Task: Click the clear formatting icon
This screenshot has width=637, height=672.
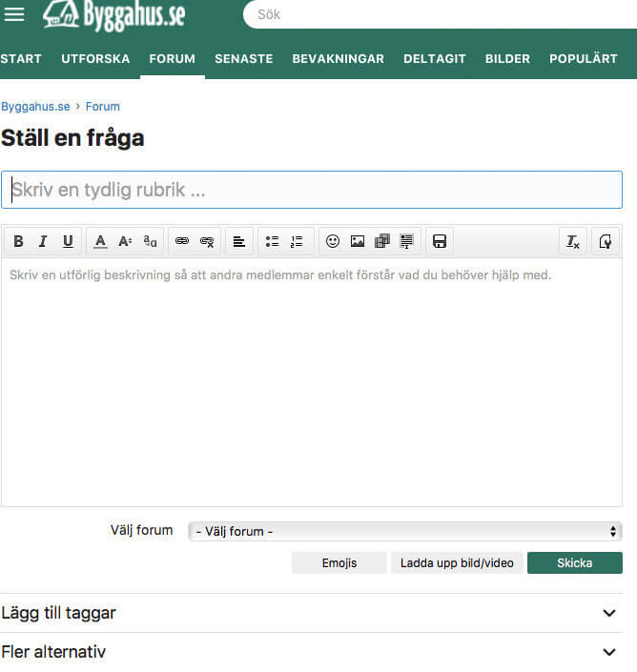Action: (572, 242)
